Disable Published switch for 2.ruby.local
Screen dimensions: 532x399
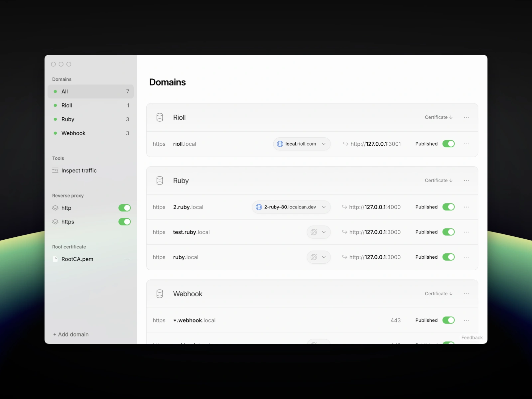449,207
